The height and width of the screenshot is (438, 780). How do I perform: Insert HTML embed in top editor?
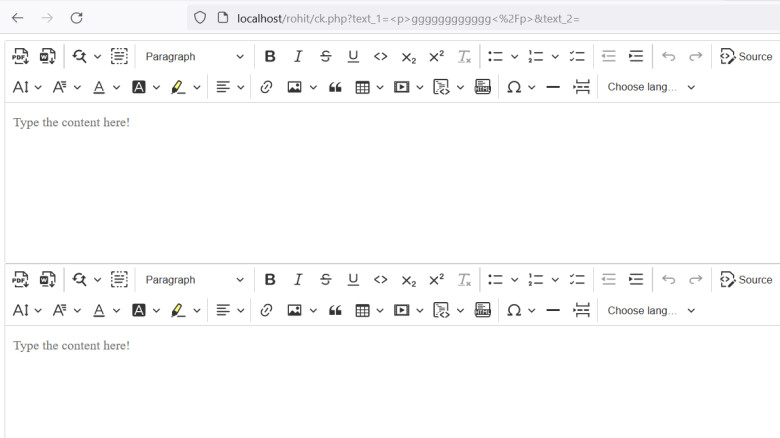483,87
